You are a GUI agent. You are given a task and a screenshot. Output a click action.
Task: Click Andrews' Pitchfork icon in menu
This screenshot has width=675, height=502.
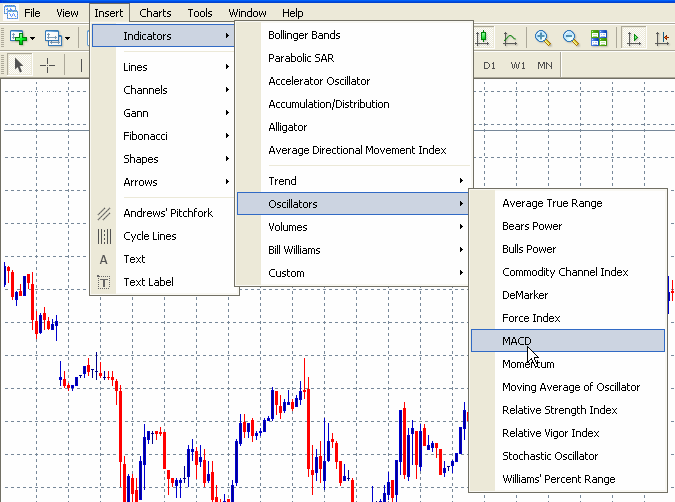(x=104, y=213)
